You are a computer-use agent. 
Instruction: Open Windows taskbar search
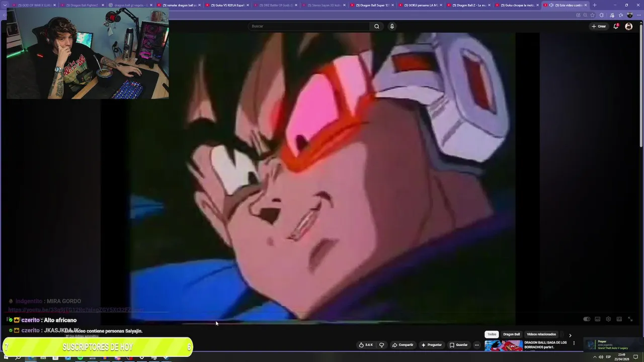[18, 357]
